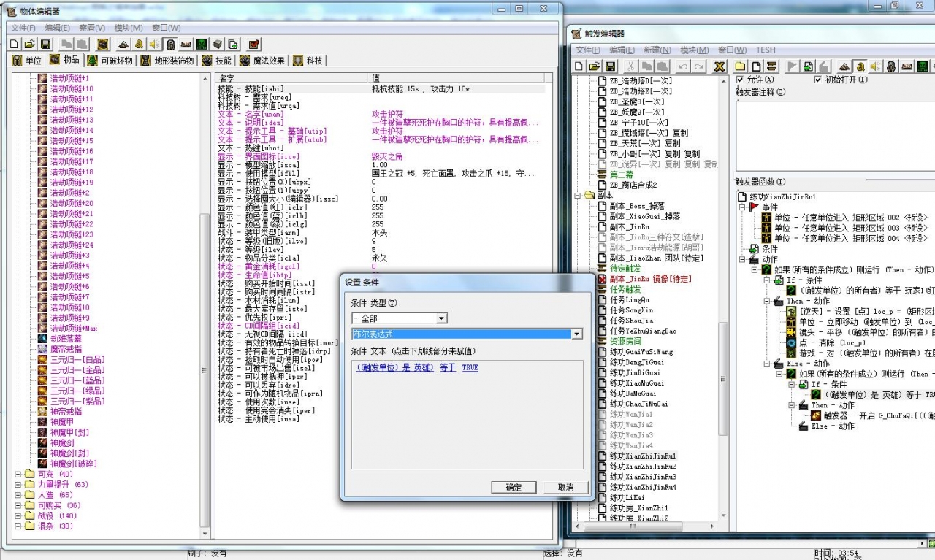This screenshot has width=935, height=560.
Task: Expand the 人造 (65) folder
Action: (18, 495)
